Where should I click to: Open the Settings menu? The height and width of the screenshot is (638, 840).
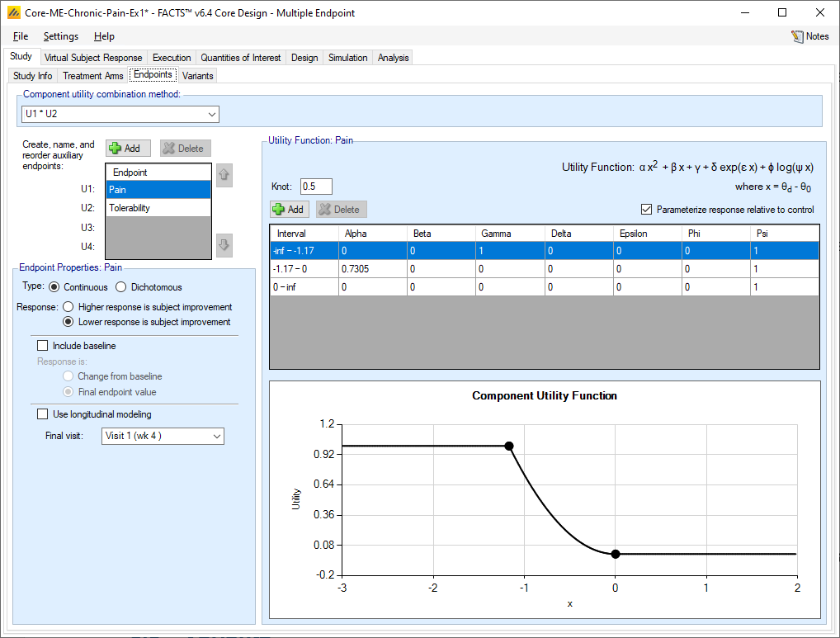[61, 36]
